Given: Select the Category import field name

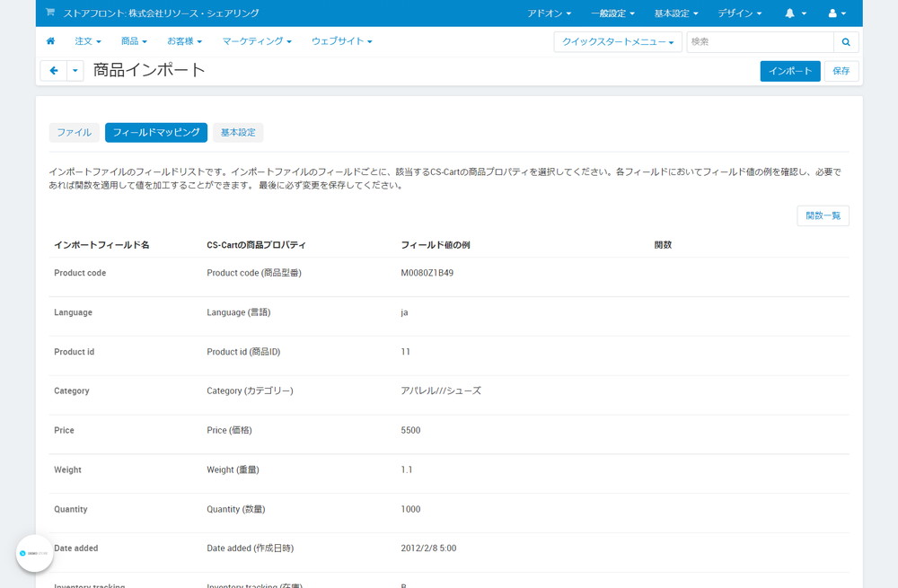Looking at the screenshot, I should (71, 391).
